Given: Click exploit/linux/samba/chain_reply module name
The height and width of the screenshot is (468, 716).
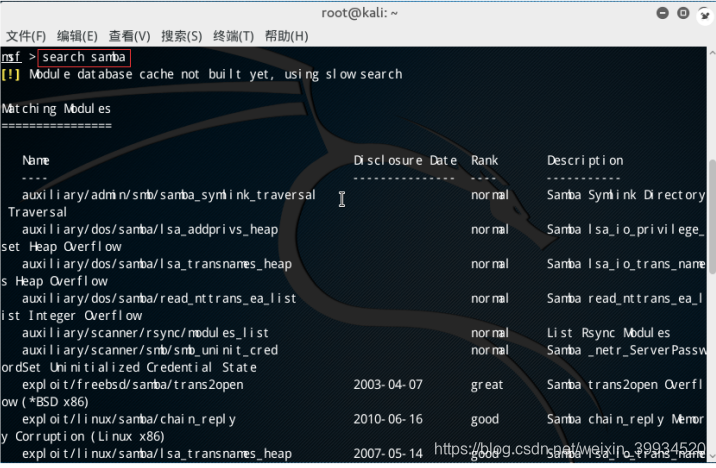Looking at the screenshot, I should pyautogui.click(x=129, y=420).
